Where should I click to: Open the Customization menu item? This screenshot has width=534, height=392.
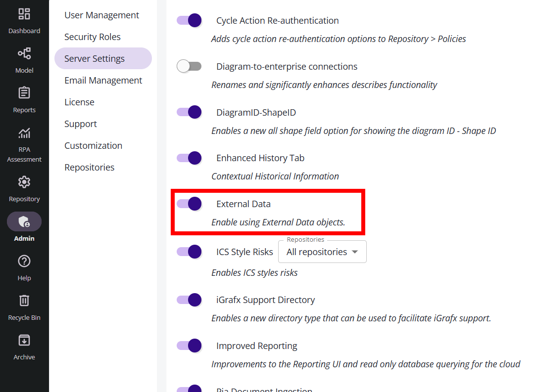click(x=94, y=146)
